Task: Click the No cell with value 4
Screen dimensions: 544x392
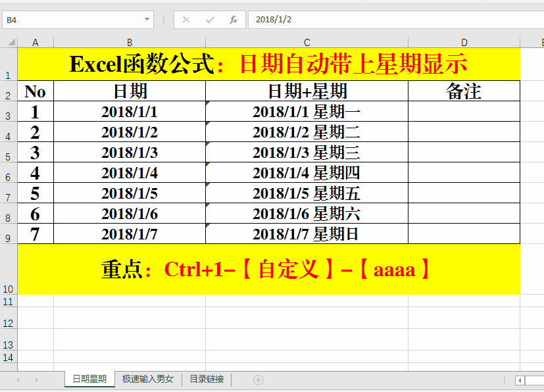Action: pyautogui.click(x=36, y=173)
